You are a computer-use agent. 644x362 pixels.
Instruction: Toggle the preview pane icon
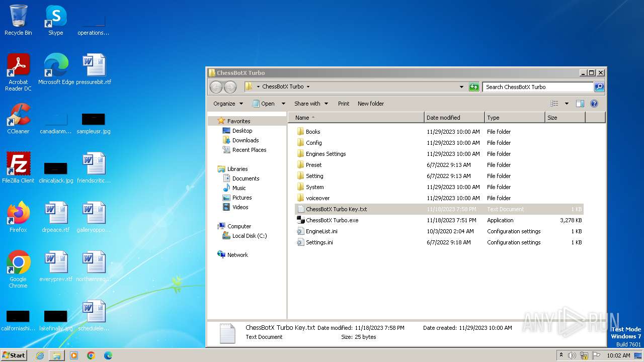[x=580, y=104]
